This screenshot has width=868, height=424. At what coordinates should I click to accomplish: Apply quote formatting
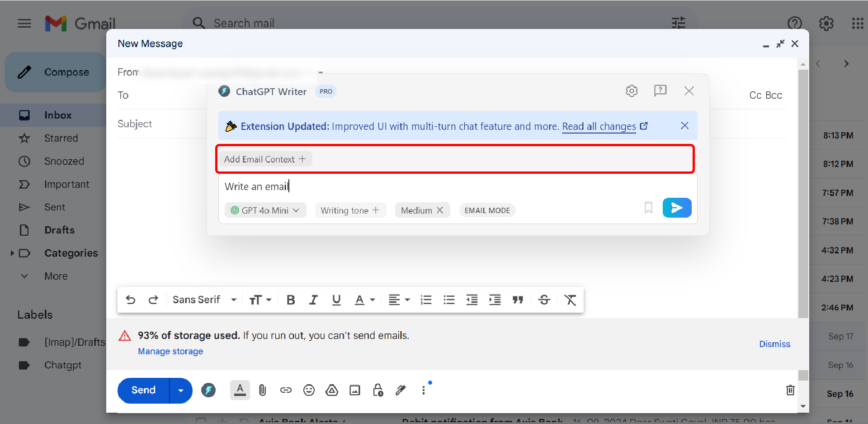518,300
